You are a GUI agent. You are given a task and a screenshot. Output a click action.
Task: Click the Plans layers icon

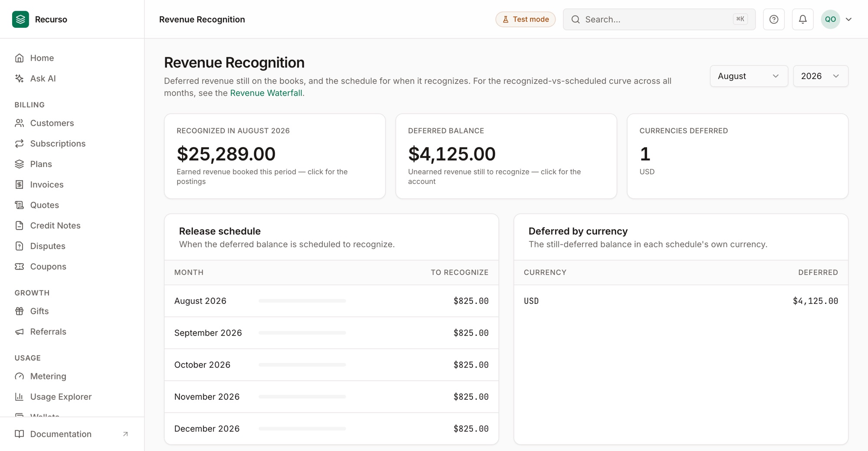pos(19,164)
